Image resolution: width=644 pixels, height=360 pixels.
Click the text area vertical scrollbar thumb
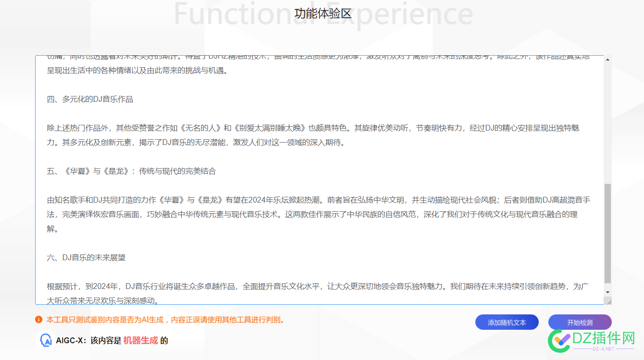[x=608, y=233]
